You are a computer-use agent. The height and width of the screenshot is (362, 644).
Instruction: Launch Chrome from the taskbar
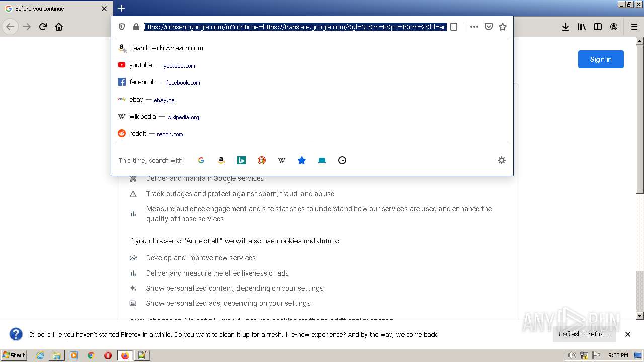91,355
